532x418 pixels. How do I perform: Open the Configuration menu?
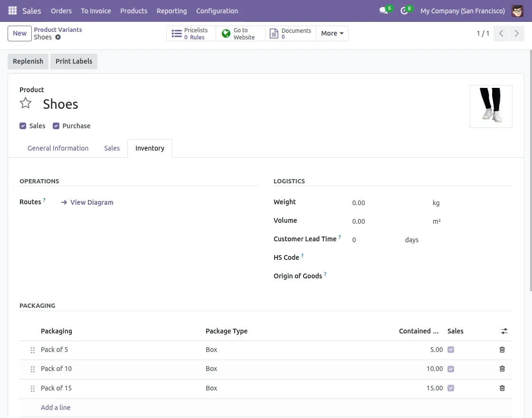point(217,10)
